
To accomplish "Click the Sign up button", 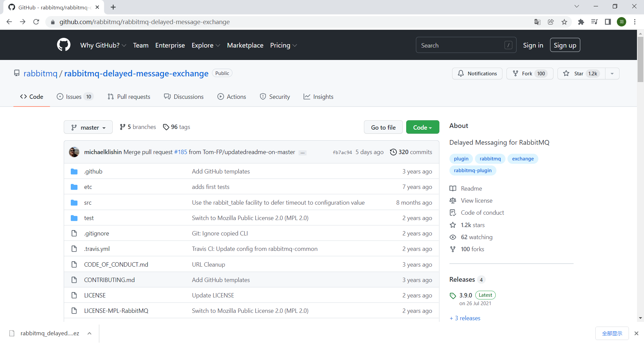I will 565,45.
